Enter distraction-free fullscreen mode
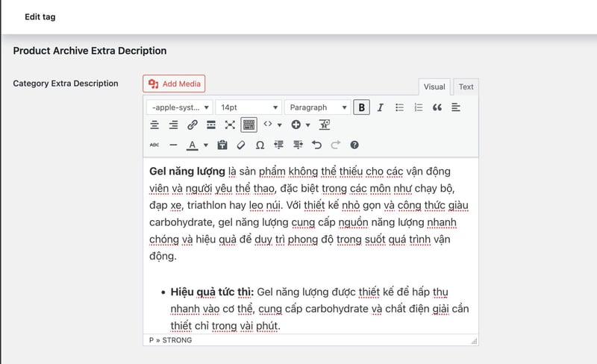The width and height of the screenshot is (597, 364). pos(230,125)
